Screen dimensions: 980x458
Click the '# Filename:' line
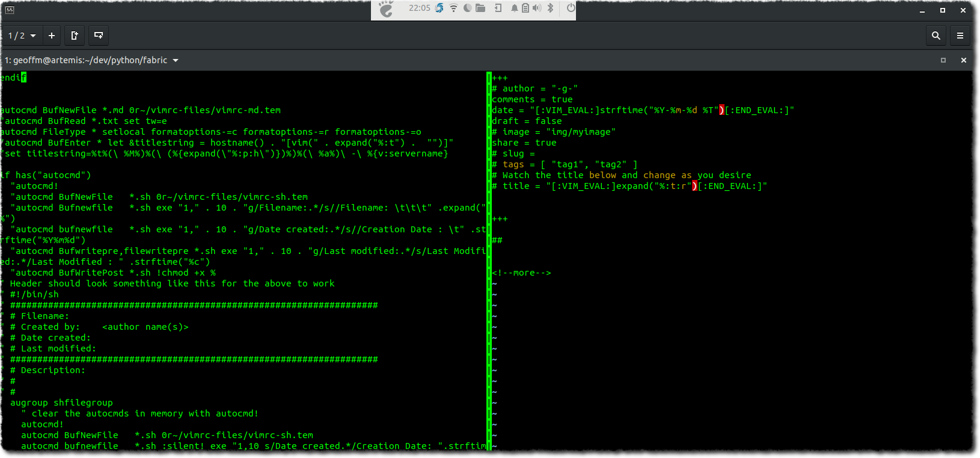(x=35, y=316)
